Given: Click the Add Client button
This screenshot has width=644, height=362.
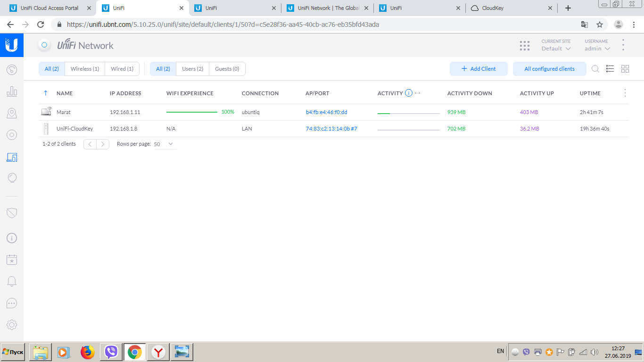Looking at the screenshot, I should pos(479,69).
